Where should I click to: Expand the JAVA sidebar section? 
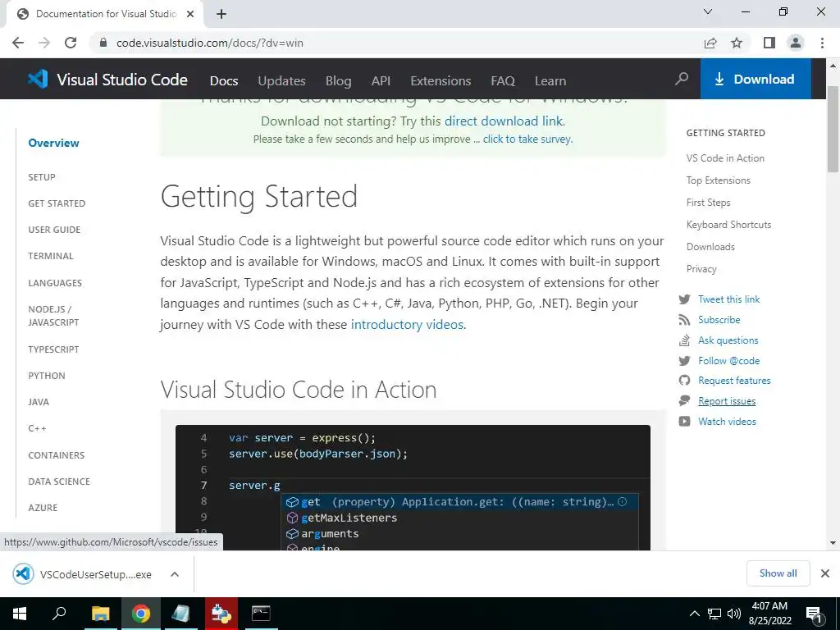pyautogui.click(x=39, y=402)
